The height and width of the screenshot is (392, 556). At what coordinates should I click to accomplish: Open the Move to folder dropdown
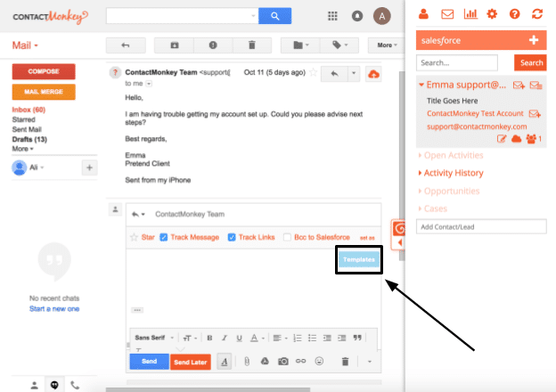coord(300,45)
